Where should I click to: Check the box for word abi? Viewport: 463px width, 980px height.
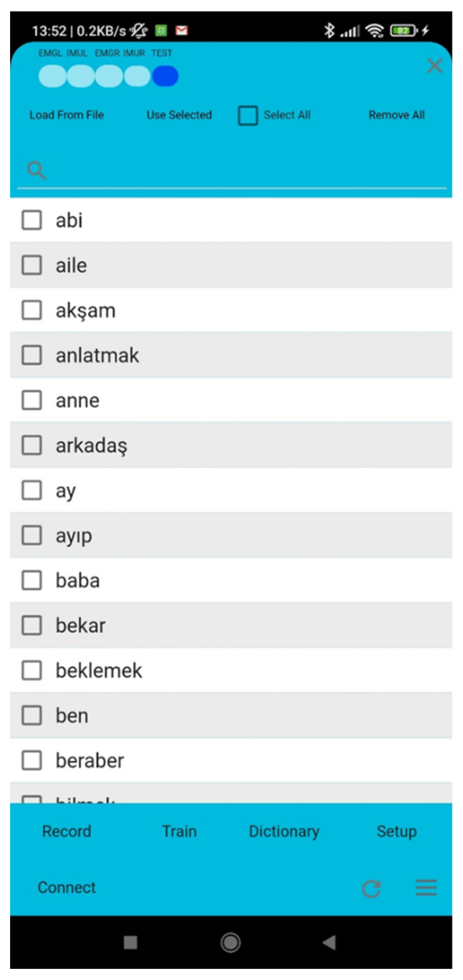pos(32,220)
